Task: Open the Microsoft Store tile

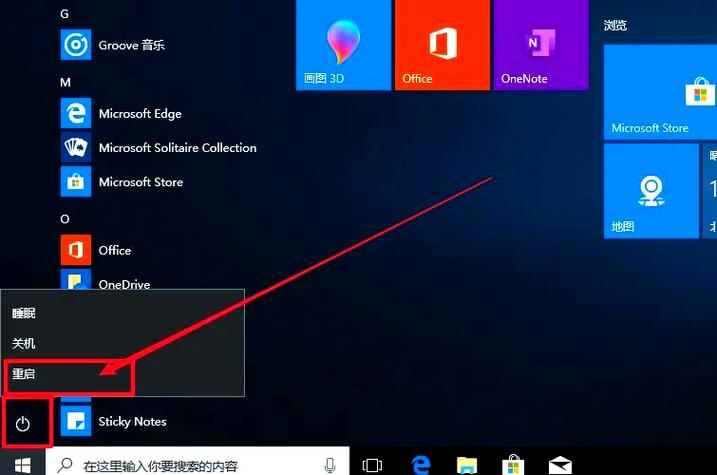Action: pos(660,92)
